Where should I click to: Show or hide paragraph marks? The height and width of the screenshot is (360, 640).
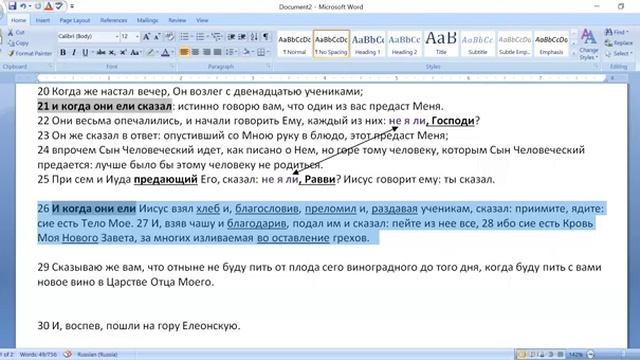(266, 37)
